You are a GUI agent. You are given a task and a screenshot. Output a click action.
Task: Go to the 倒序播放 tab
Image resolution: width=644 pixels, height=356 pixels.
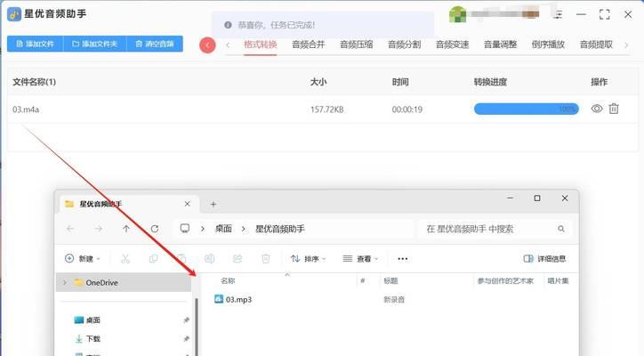(548, 44)
